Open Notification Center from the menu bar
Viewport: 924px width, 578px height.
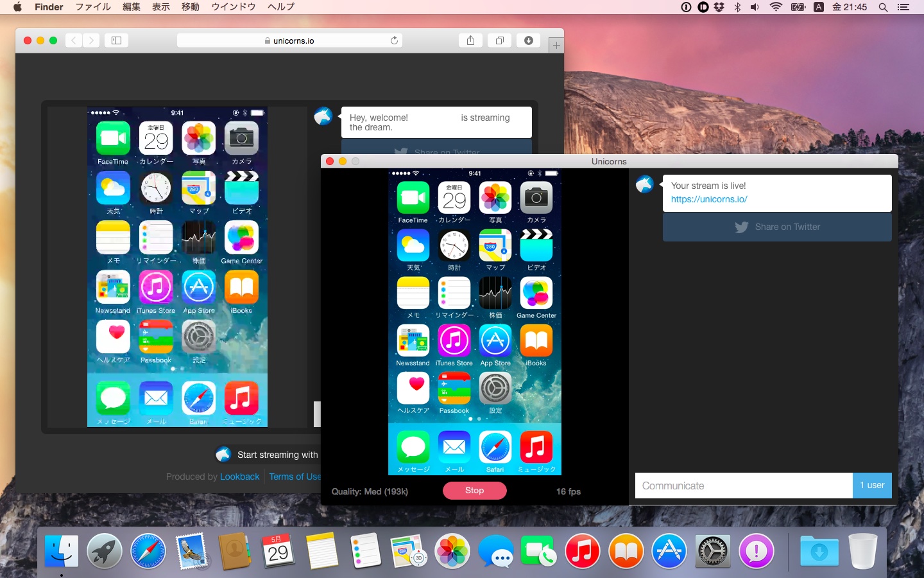pos(903,7)
